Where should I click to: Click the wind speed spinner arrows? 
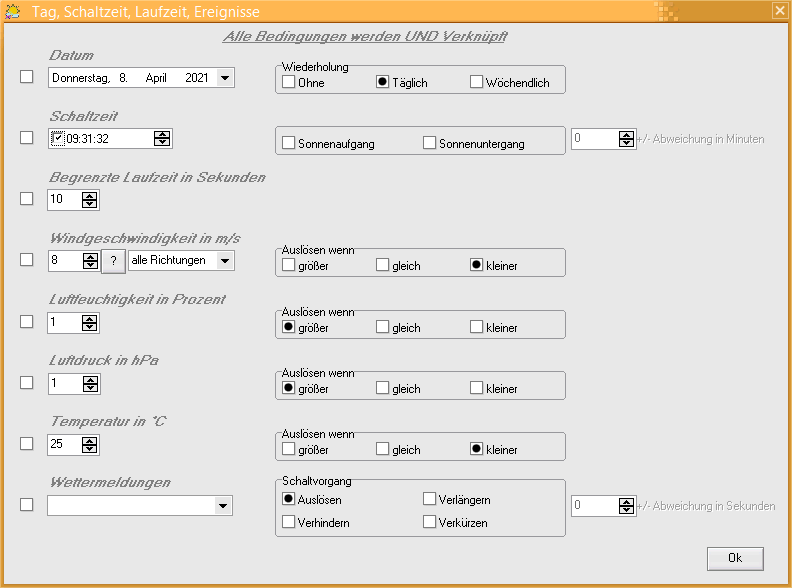[90, 261]
